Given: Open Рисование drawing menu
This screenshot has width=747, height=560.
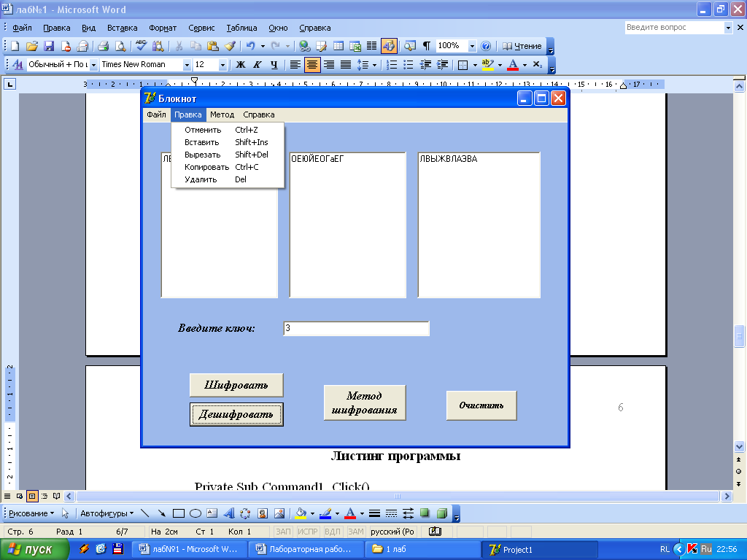Looking at the screenshot, I should 31,513.
